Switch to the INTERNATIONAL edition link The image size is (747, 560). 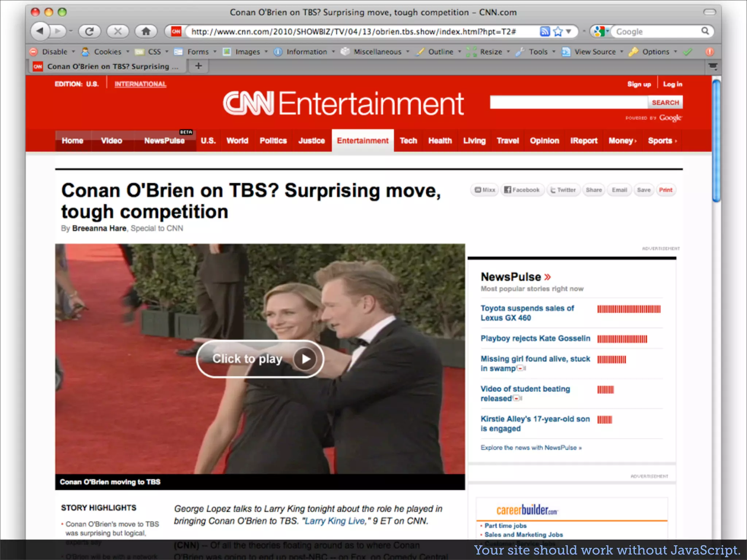click(140, 84)
